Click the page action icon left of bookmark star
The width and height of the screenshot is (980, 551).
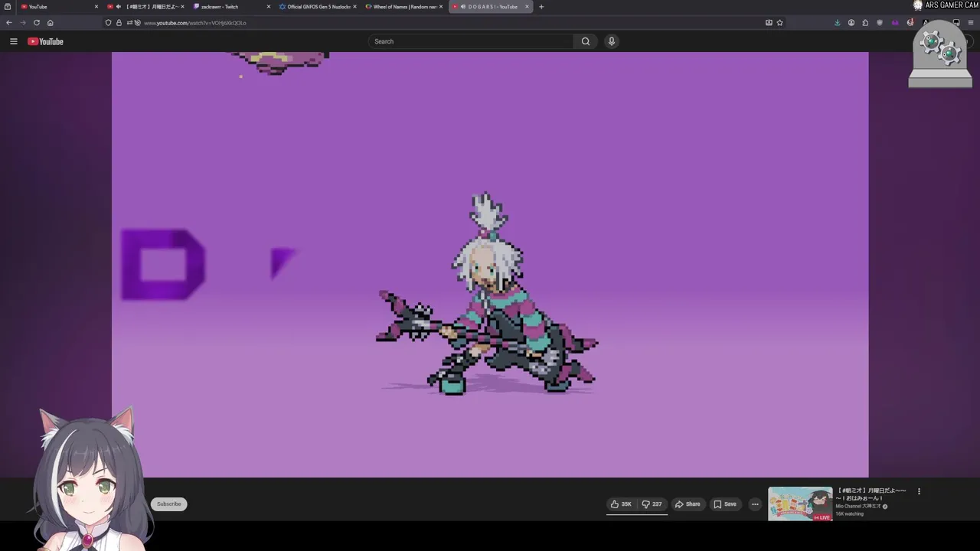click(769, 23)
